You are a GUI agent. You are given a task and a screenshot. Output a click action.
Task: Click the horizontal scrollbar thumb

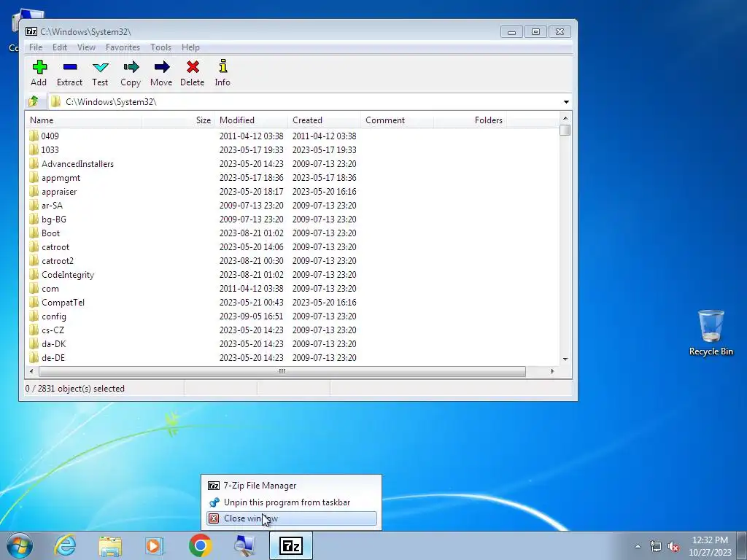(x=282, y=371)
